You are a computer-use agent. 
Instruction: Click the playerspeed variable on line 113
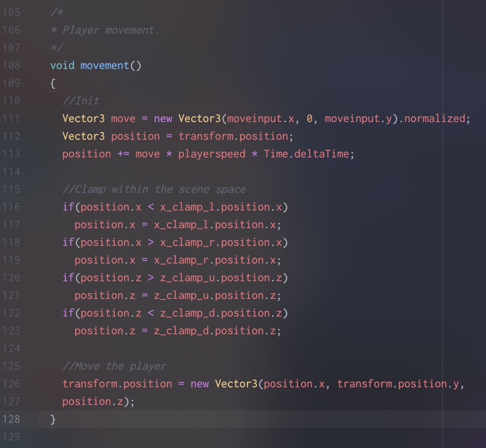coord(212,154)
